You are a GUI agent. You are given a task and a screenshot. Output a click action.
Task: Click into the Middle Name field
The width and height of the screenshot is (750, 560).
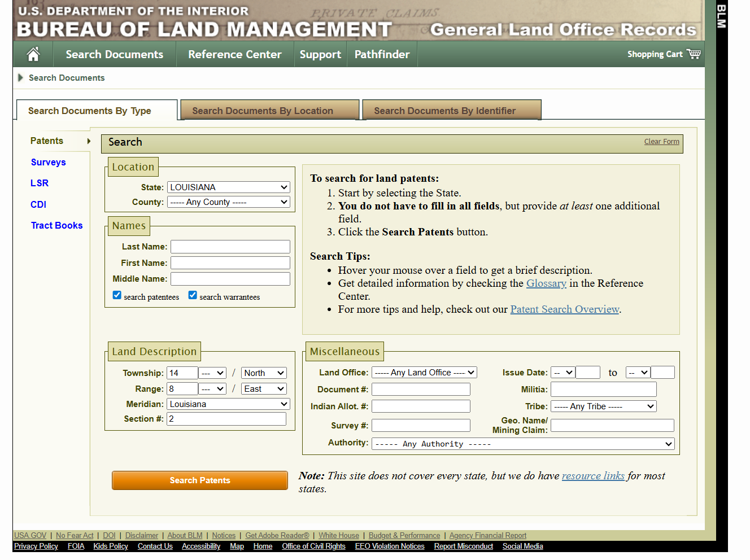click(230, 279)
